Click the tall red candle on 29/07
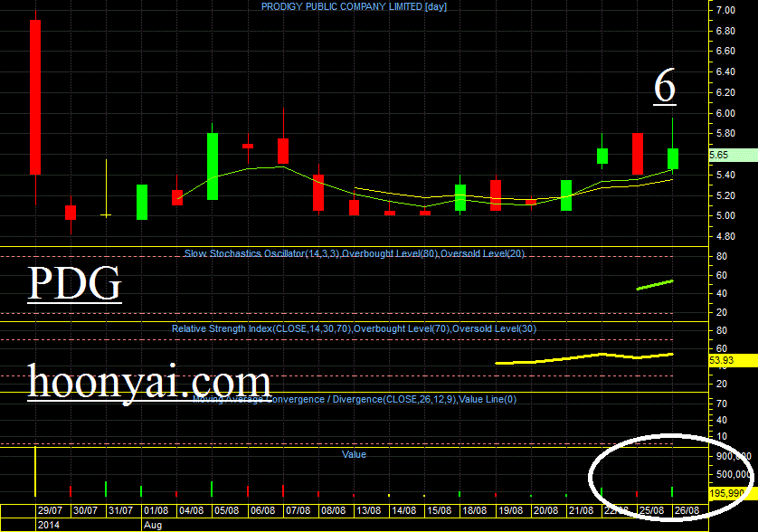Viewport: 758px width, 532px height. [35, 97]
